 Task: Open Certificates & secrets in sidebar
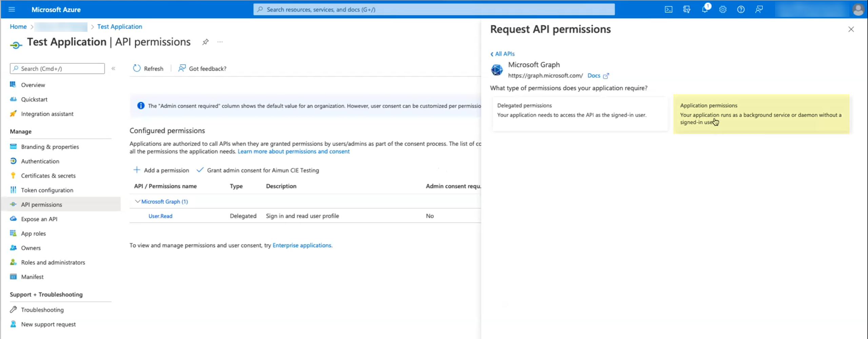tap(48, 176)
